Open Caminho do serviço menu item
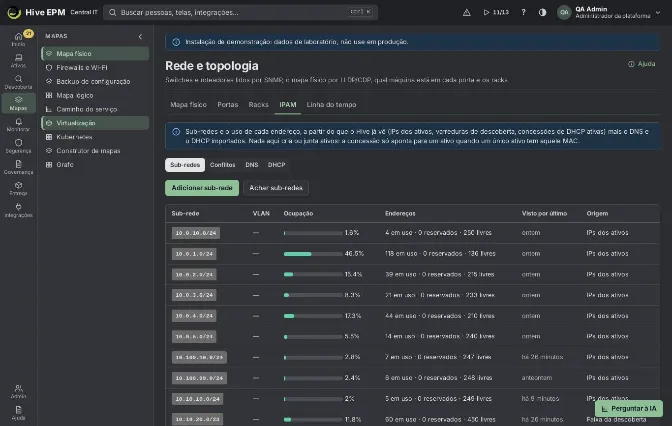Screen dimensions: 672x426 pyautogui.click(x=95, y=109)
